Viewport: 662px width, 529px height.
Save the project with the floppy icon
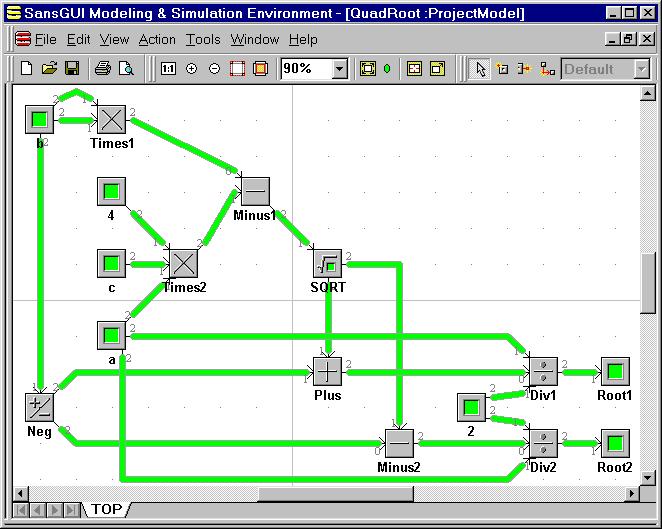pyautogui.click(x=71, y=69)
